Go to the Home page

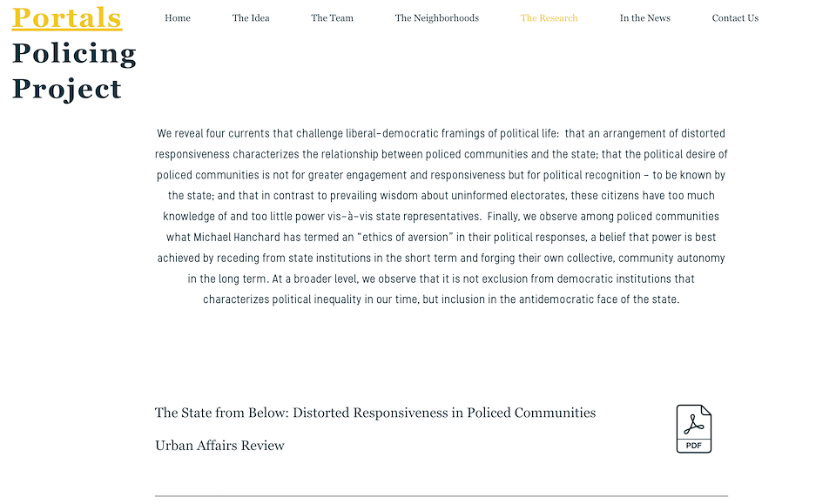click(x=178, y=18)
